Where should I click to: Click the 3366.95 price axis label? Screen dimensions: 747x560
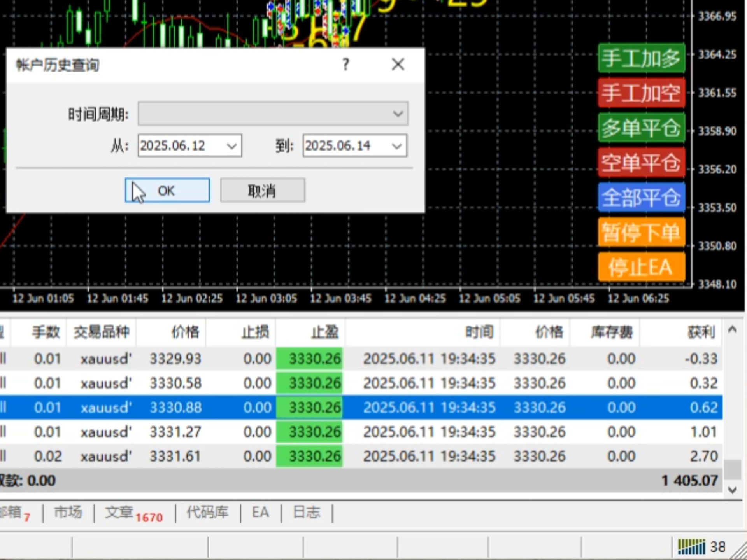(717, 16)
